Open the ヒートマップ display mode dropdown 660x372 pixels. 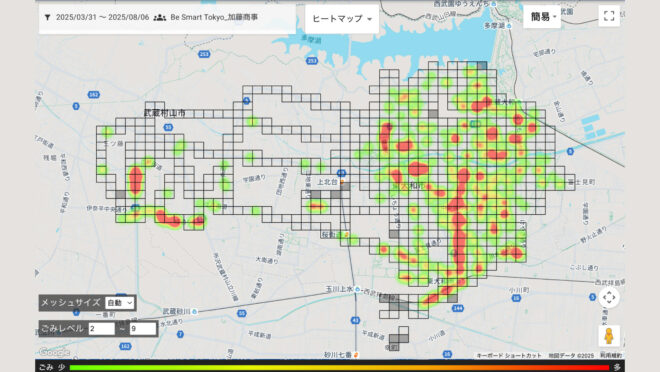342,19
